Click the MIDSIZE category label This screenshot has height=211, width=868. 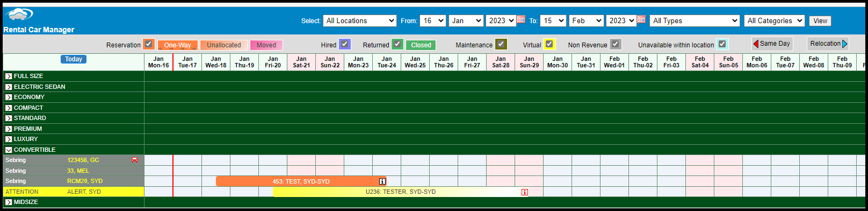(26, 202)
